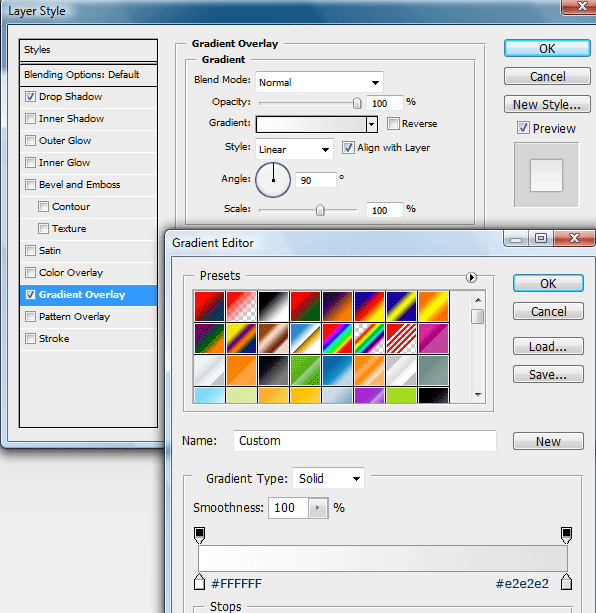
Task: Select the red-to-transparent gradient preset
Action: click(242, 306)
